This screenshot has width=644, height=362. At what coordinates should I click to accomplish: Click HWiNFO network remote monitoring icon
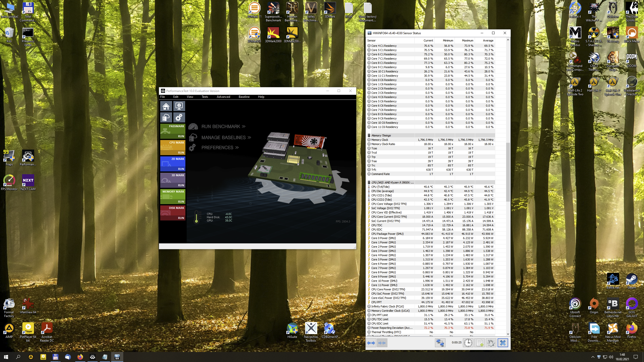tap(440, 343)
